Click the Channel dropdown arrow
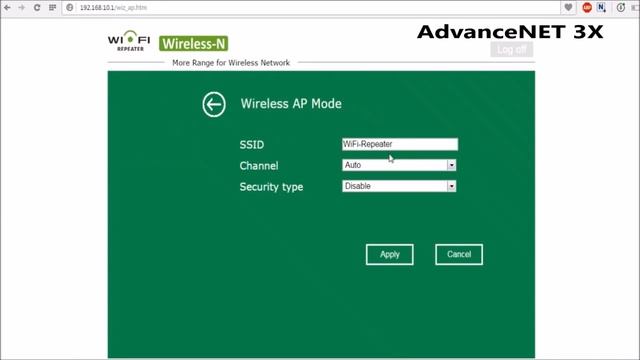Image resolution: width=640 pixels, height=360 pixels. click(x=451, y=165)
